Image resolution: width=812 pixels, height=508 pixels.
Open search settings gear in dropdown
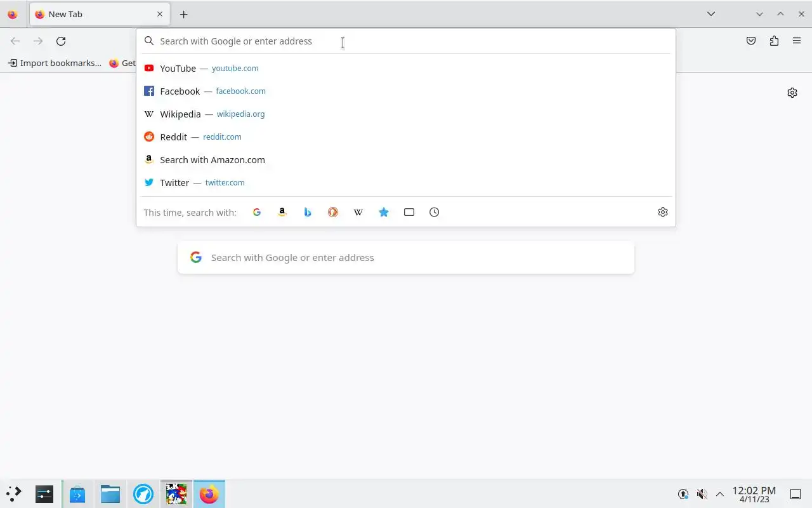663,212
